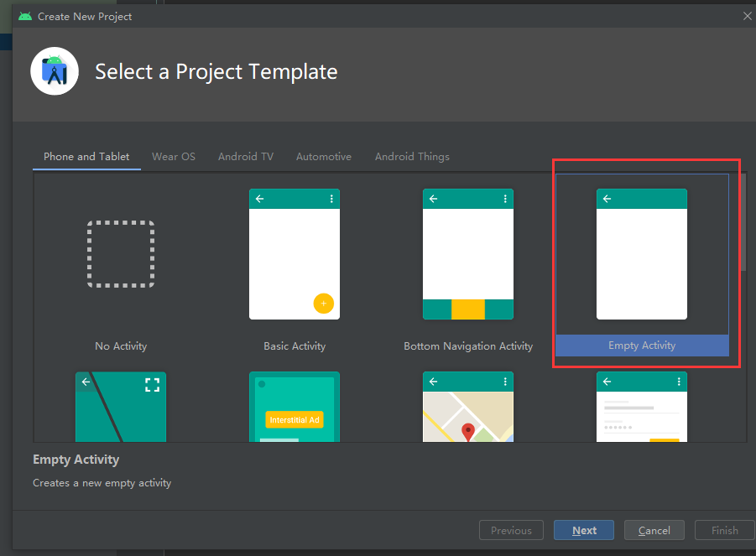Pick the Google Maps Activity thumbnail

coord(468,407)
